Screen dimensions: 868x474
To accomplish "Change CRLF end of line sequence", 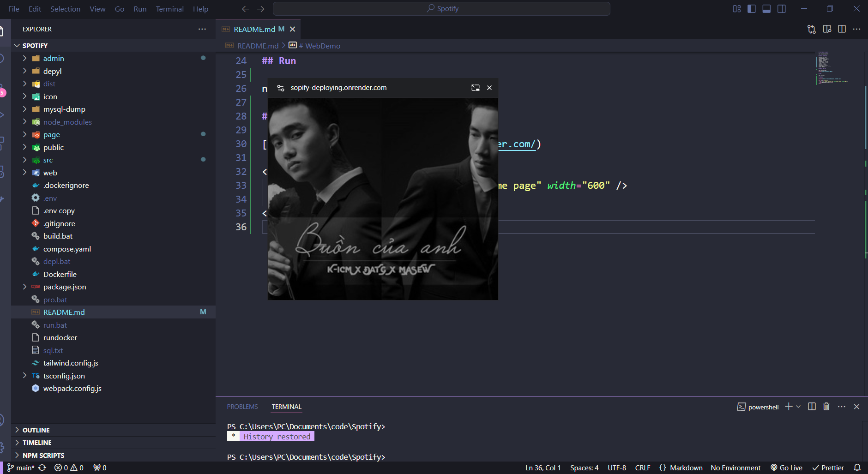I will point(643,468).
